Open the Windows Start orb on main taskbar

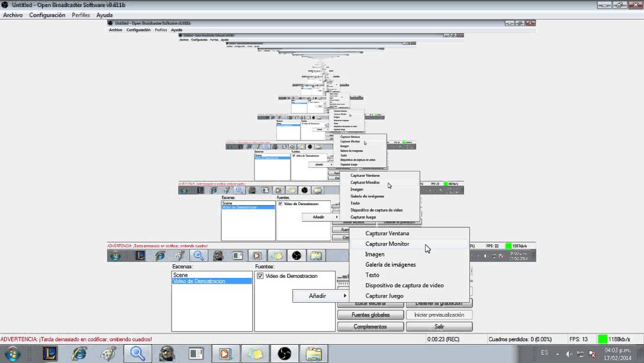(x=12, y=354)
